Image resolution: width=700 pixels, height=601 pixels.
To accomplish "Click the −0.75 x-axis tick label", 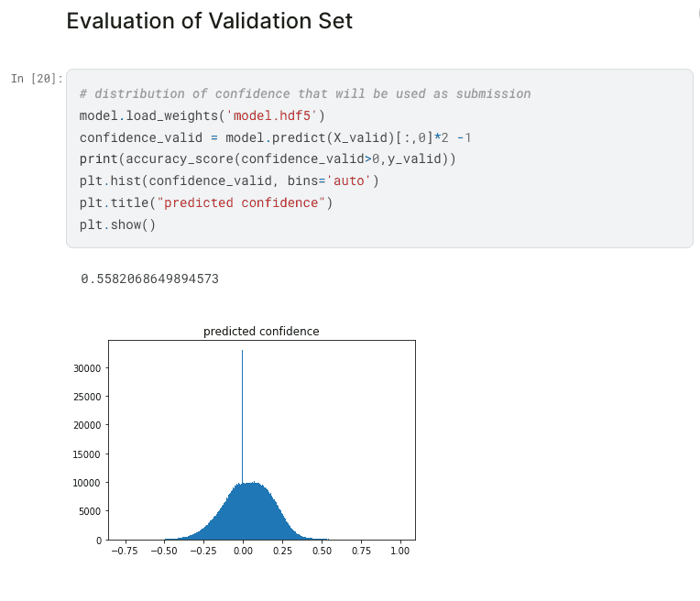I will click(125, 551).
